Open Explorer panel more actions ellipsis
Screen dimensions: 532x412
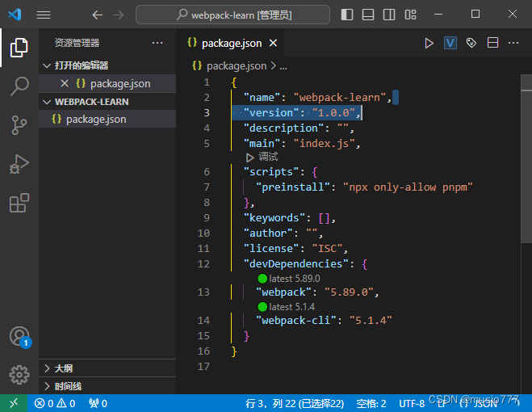point(157,43)
